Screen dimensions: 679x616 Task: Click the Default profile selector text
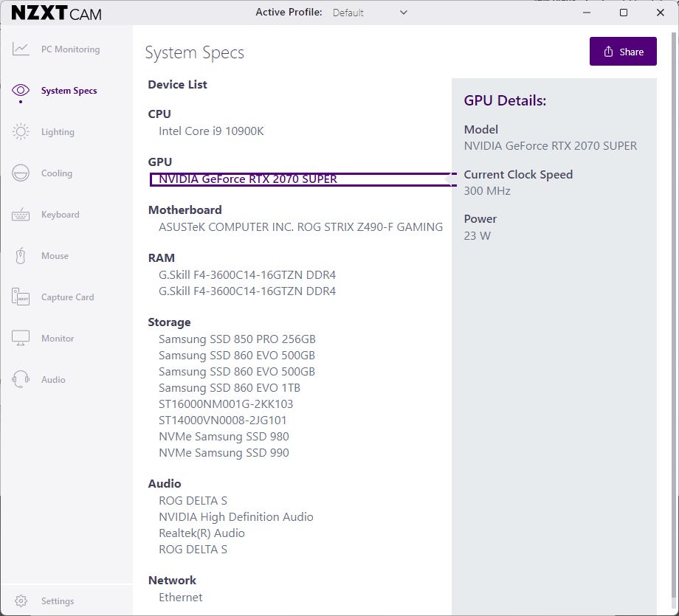coord(348,13)
